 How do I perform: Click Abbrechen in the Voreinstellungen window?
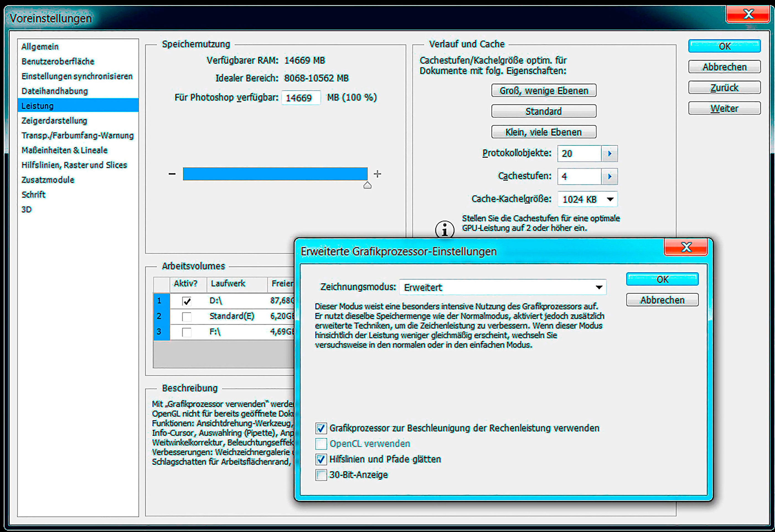[724, 67]
